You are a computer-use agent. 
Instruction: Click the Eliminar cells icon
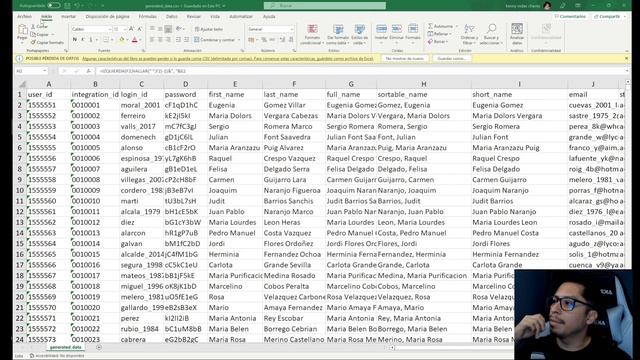(x=396, y=29)
